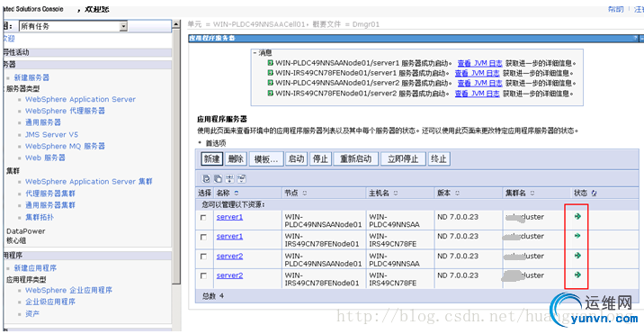Click the 重新启动 restart button
Viewport: 644px width, 334px height.
click(355, 158)
